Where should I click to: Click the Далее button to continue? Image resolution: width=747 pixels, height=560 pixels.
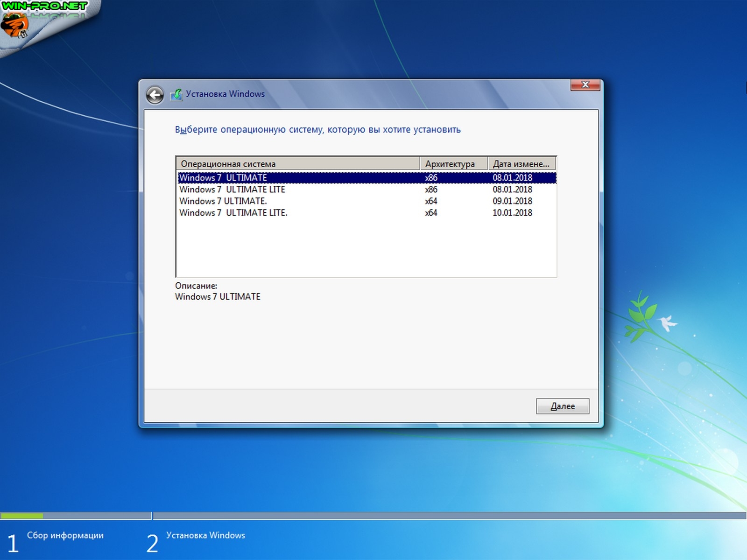(x=563, y=406)
